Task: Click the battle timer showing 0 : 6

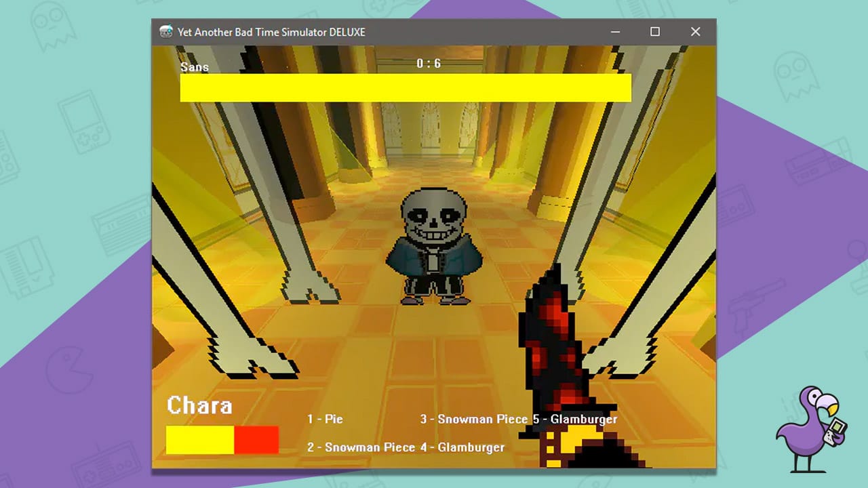Action: click(428, 63)
